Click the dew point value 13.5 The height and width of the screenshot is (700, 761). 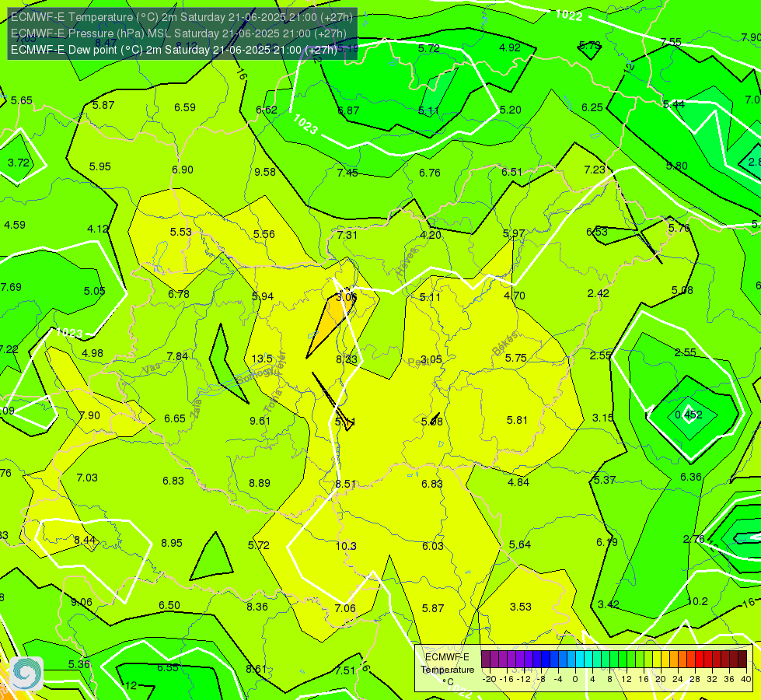tap(262, 359)
